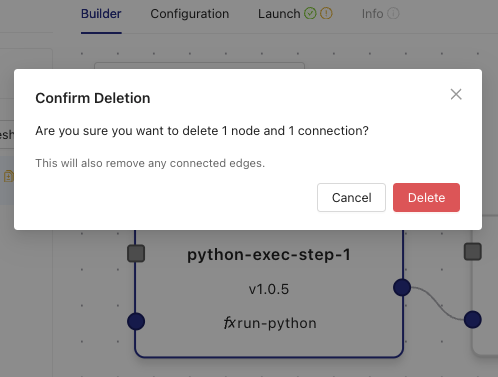498x377 pixels.
Task: Click the left input port of python-exec-step-1
Action: click(x=136, y=321)
